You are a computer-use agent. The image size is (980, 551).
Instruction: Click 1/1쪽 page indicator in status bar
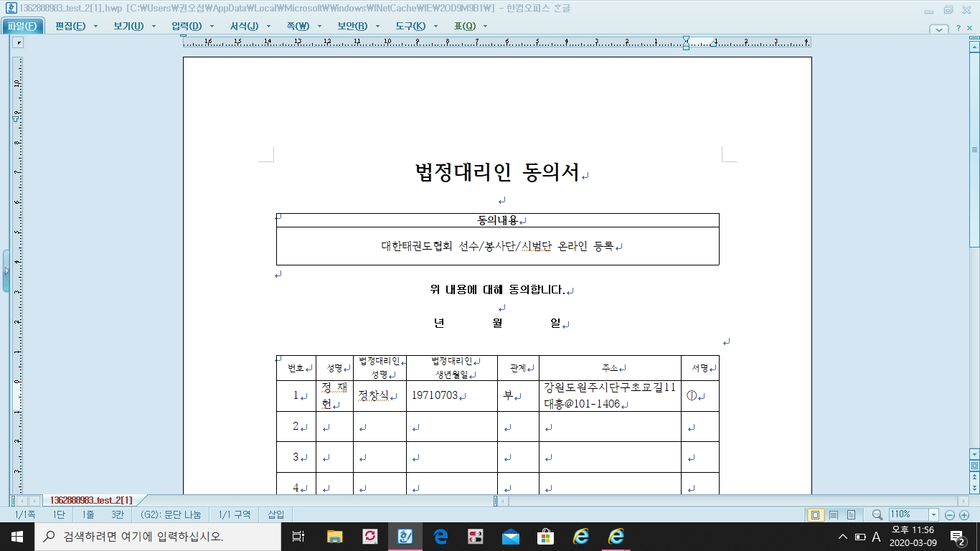(x=25, y=514)
